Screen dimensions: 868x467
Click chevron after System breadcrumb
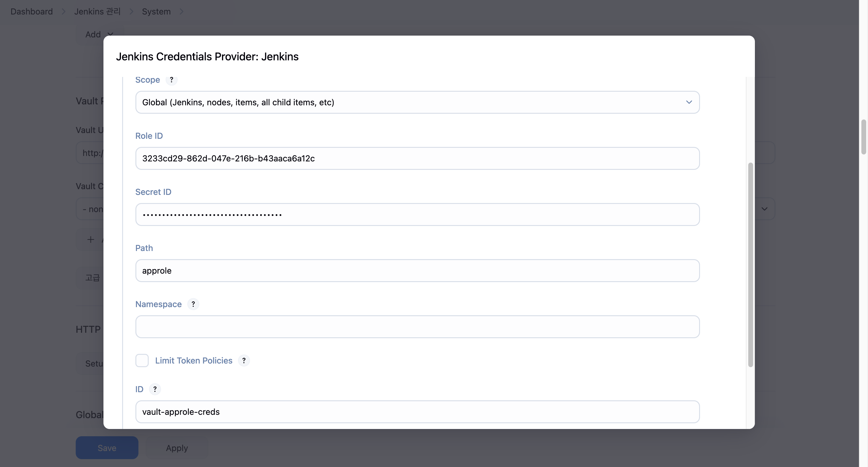(181, 11)
